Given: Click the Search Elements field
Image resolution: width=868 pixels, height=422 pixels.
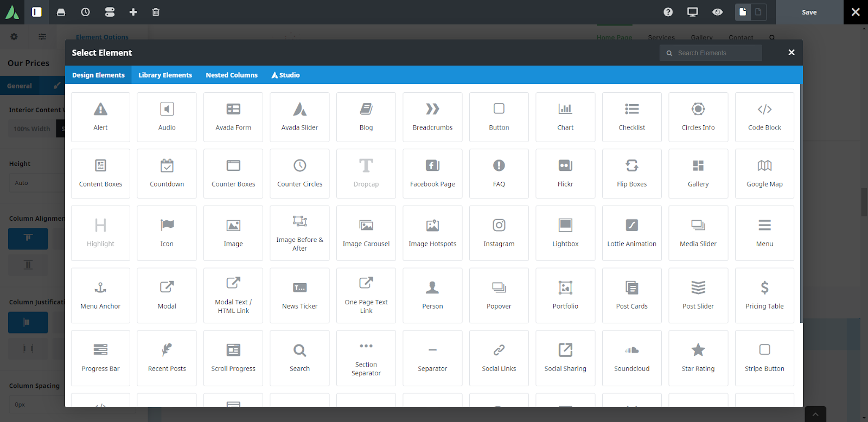Looking at the screenshot, I should [711, 53].
